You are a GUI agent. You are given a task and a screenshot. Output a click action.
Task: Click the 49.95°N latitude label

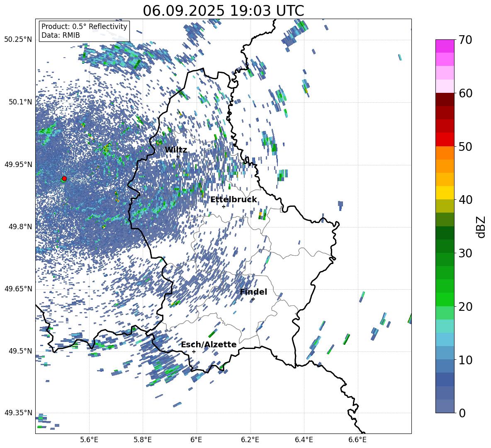click(18, 165)
